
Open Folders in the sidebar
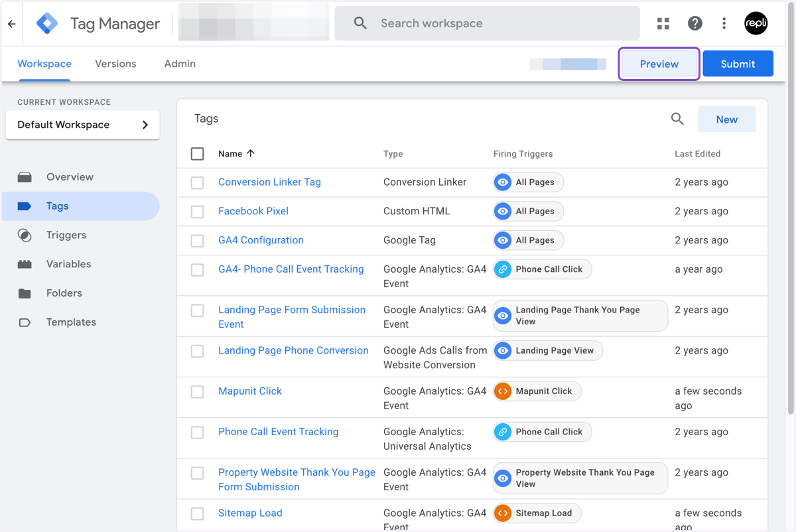pyautogui.click(x=81, y=293)
